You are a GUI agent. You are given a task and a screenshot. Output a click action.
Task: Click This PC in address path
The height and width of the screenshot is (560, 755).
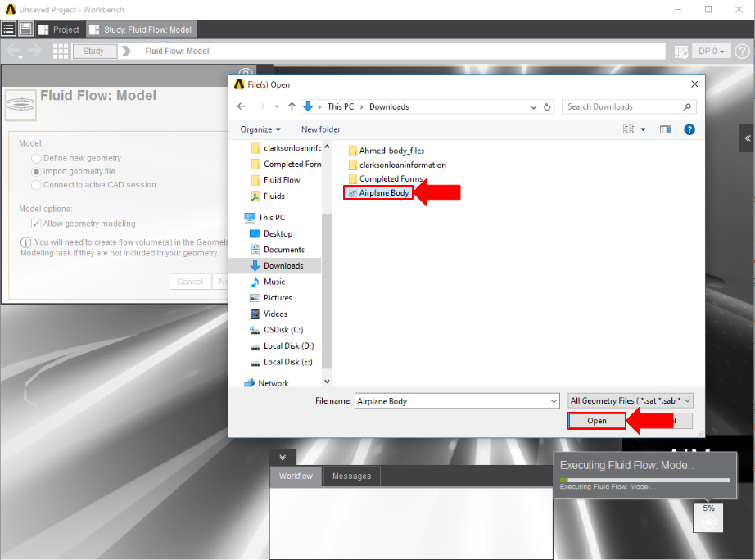coord(341,107)
